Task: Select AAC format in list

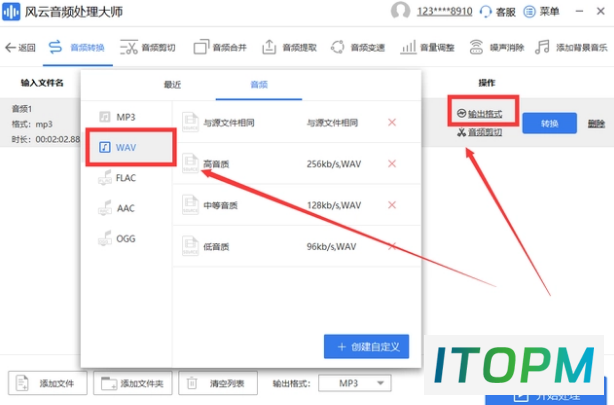Action: click(126, 208)
